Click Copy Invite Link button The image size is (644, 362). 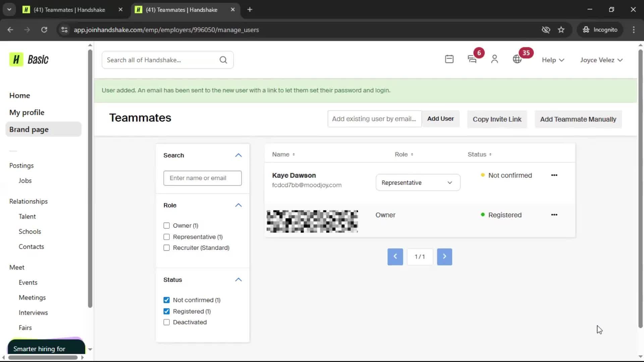(497, 119)
